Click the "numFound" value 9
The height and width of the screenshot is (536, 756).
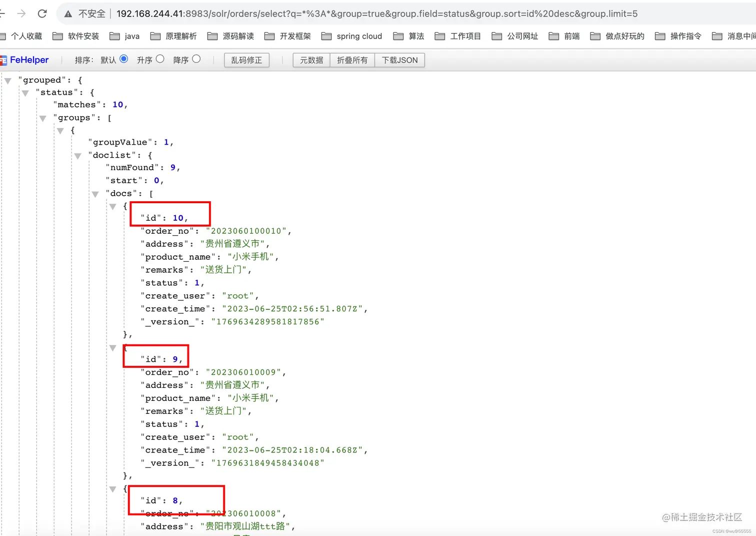173,168
